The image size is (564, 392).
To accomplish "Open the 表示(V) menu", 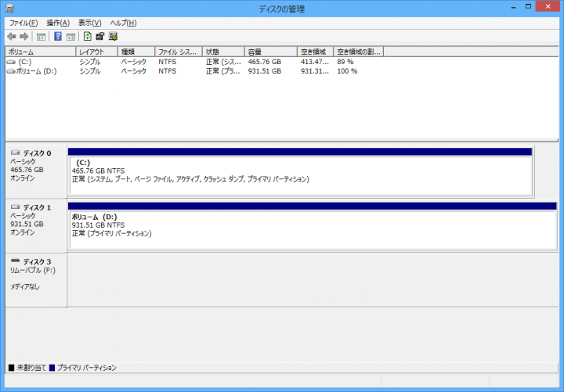I will [x=90, y=23].
